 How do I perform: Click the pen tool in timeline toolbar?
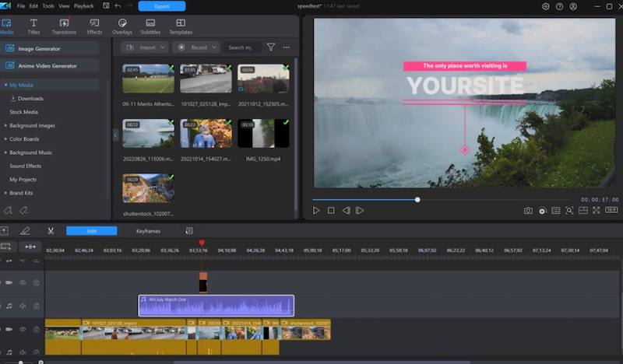[x=25, y=231]
